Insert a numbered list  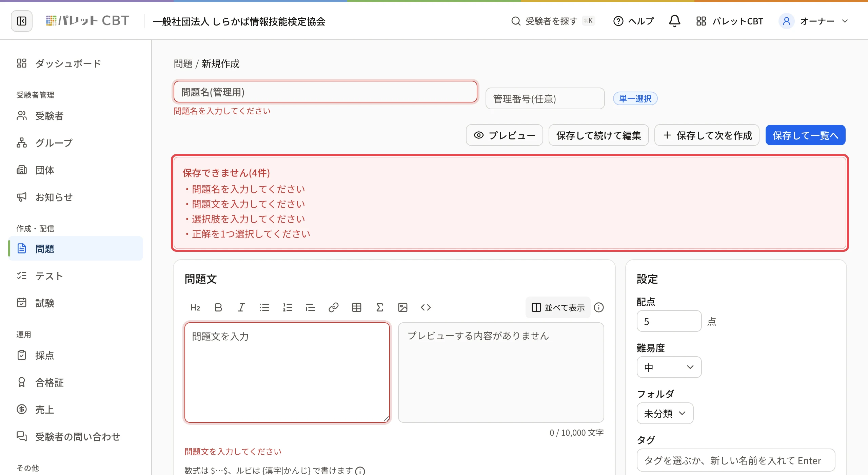click(x=287, y=307)
